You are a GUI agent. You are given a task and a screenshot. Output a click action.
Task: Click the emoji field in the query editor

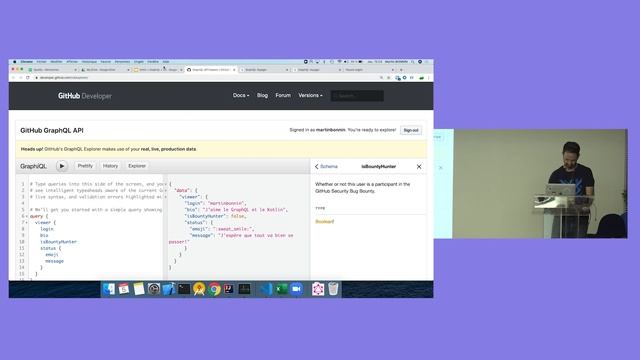(x=52, y=255)
